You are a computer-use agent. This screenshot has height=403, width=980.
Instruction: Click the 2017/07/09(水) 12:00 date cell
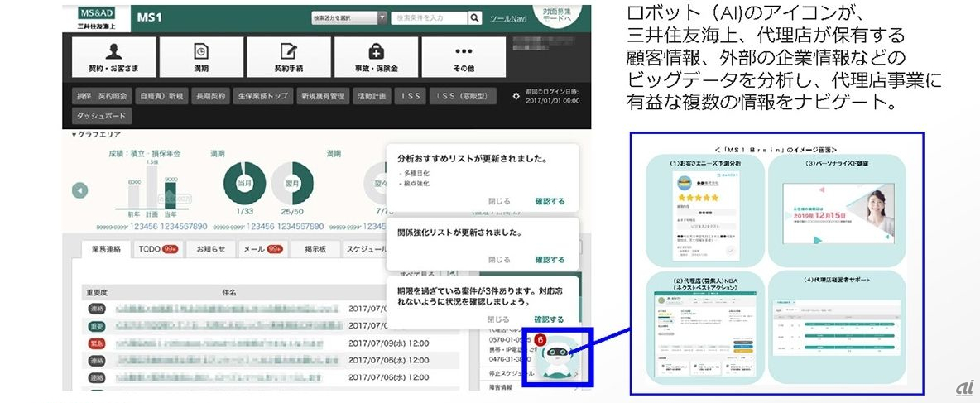[389, 343]
